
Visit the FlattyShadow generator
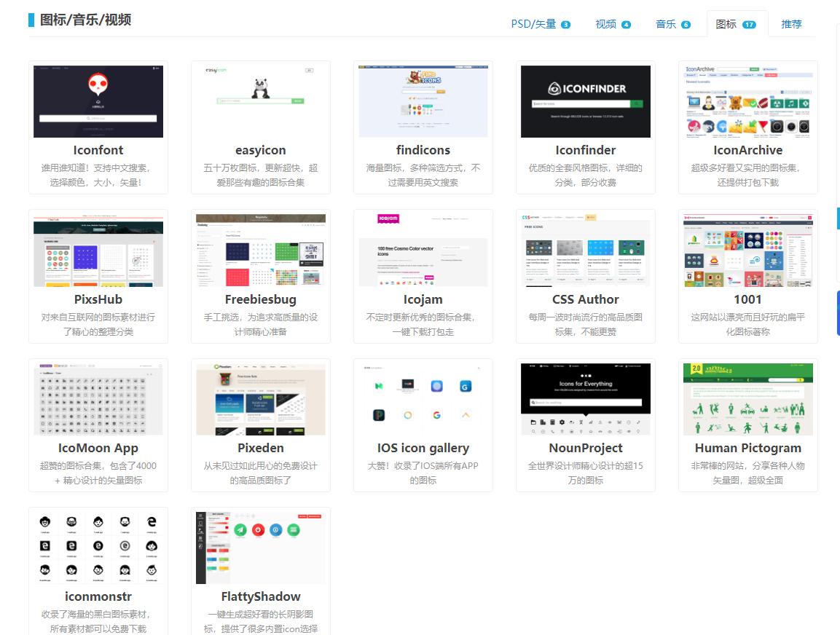click(x=260, y=596)
